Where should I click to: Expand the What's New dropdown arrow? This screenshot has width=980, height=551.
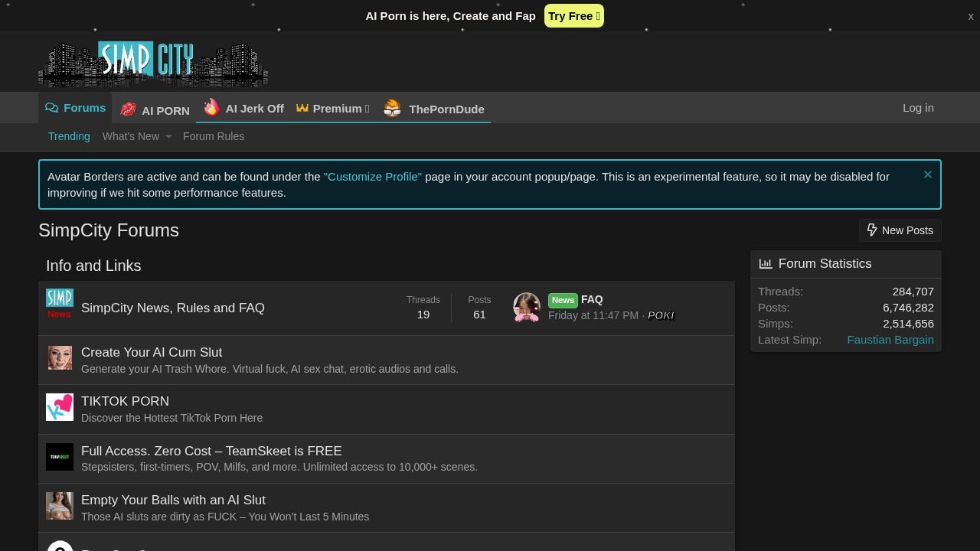coord(168,137)
